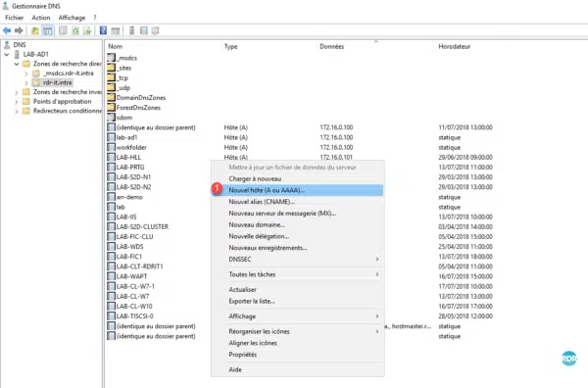Screen dimensions: 588x388
Task: Select Charger à nouveau in context menu
Action: pyautogui.click(x=298, y=179)
